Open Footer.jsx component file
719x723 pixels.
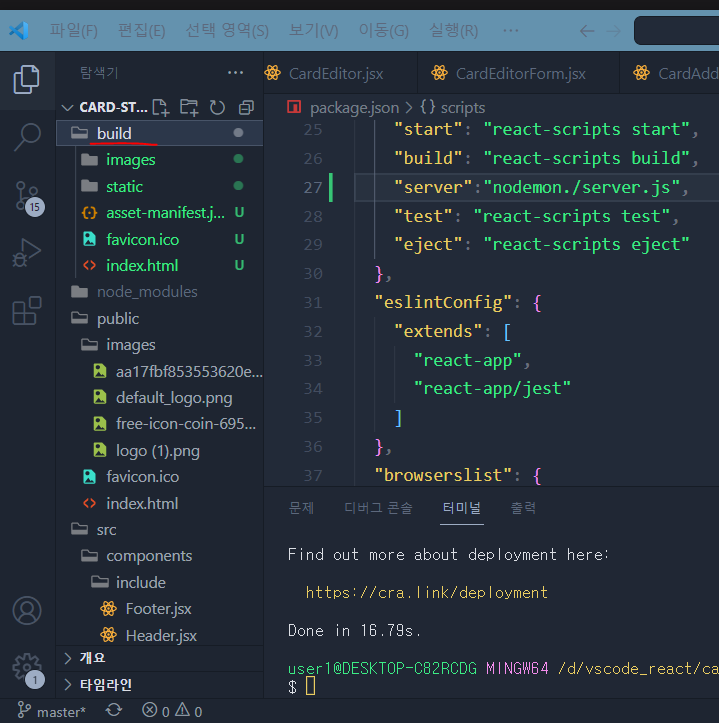pyautogui.click(x=160, y=609)
